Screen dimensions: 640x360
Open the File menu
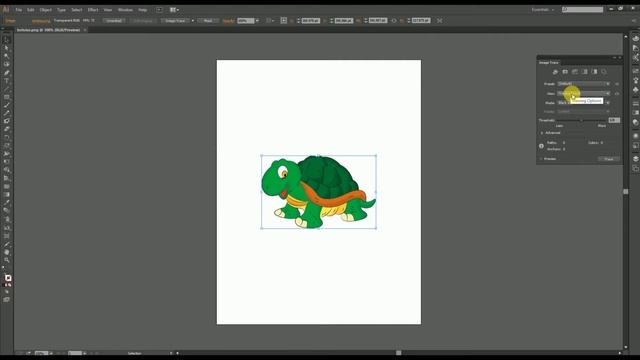[18, 9]
